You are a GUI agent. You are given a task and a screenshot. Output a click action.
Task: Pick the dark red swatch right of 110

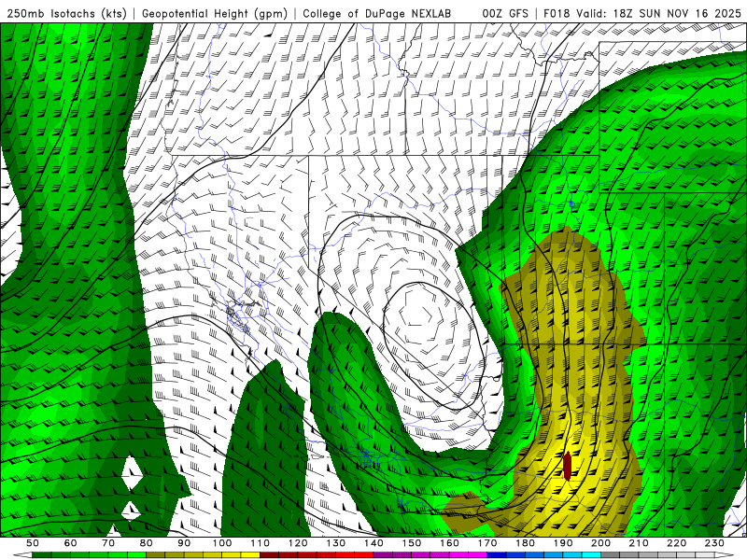[269, 555]
